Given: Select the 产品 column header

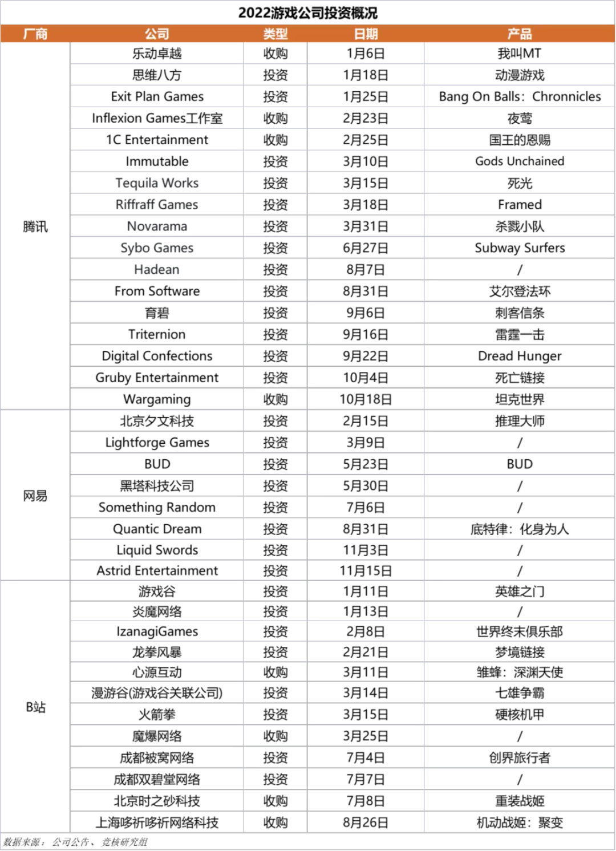Looking at the screenshot, I should (x=520, y=34).
